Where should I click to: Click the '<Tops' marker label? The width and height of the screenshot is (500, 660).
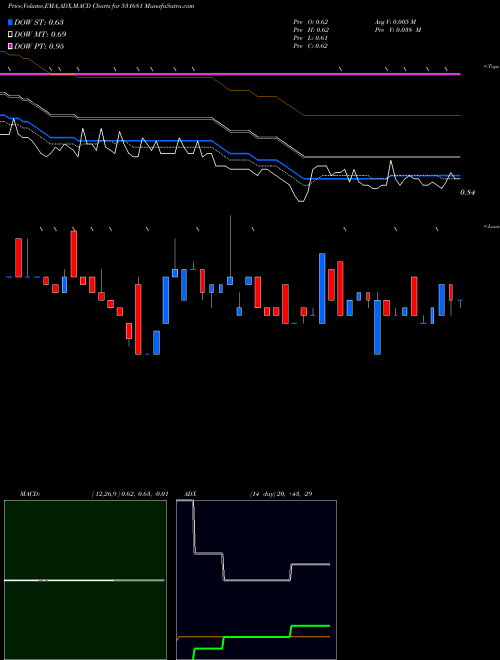pyautogui.click(x=491, y=67)
